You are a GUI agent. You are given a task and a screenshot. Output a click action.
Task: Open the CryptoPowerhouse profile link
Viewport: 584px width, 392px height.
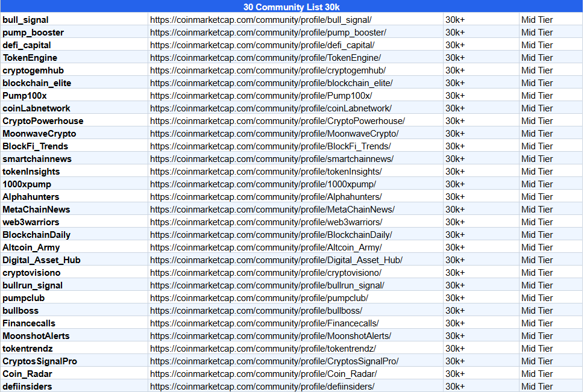(x=277, y=121)
